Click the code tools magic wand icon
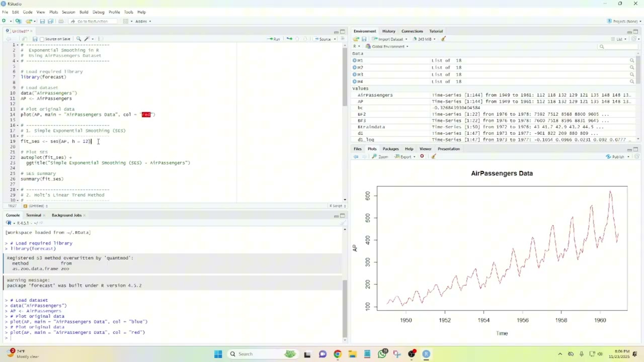Viewport: 644px width, 362px height. [x=87, y=39]
